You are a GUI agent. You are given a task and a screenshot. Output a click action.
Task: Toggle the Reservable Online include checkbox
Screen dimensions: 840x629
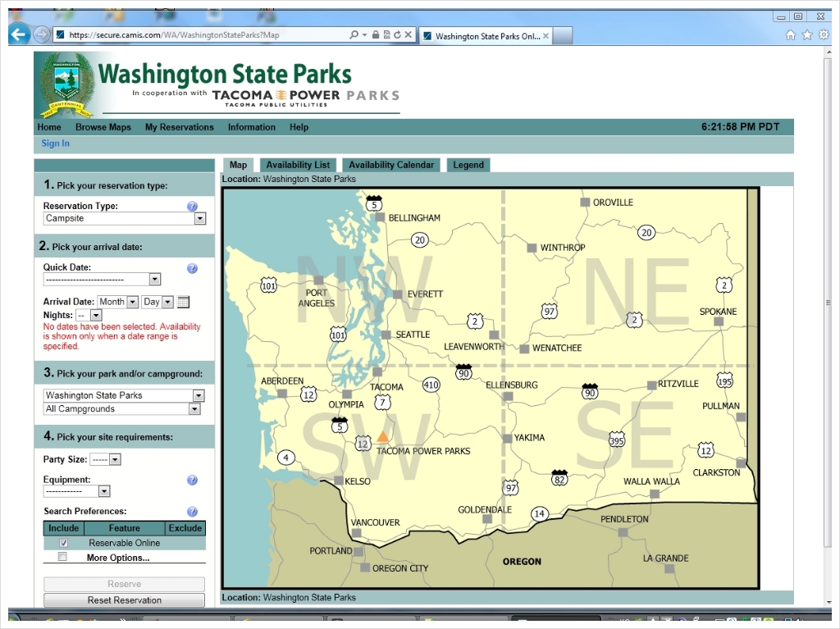pyautogui.click(x=63, y=543)
